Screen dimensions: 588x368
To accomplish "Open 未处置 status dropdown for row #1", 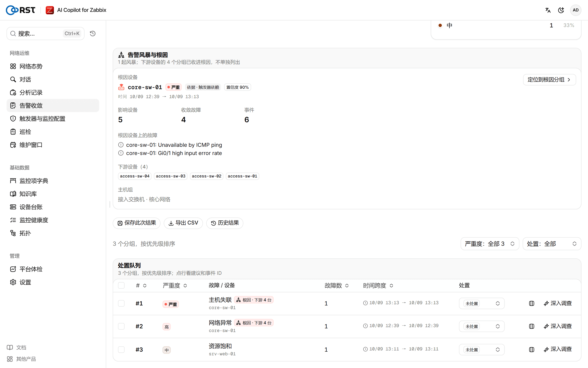I will (x=482, y=303).
